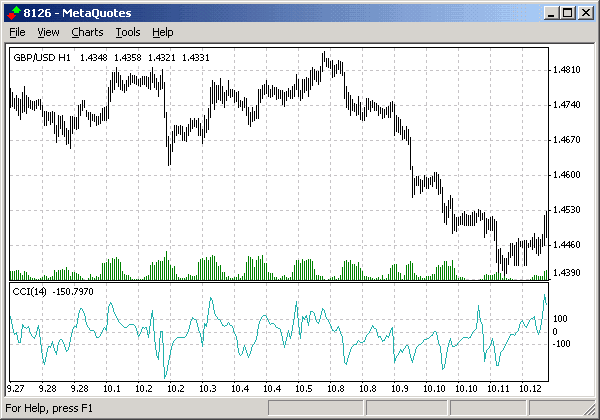Click the 1.4321 low price value

[x=161, y=58]
